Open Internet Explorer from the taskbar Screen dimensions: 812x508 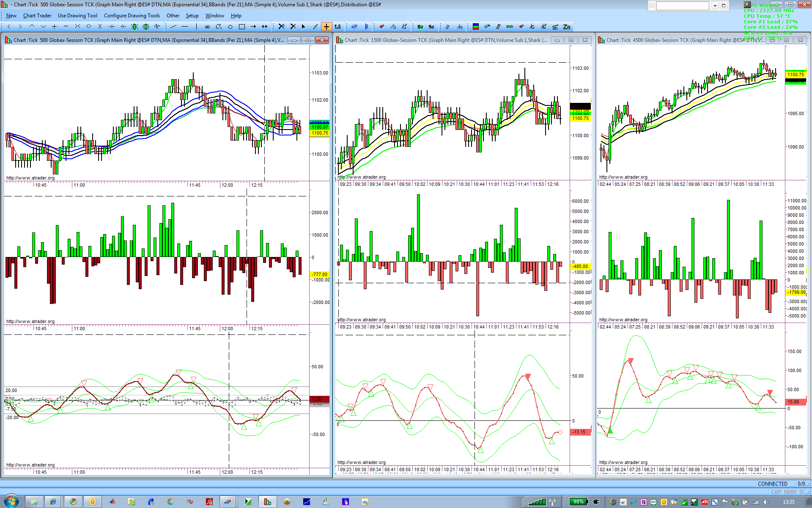click(53, 502)
